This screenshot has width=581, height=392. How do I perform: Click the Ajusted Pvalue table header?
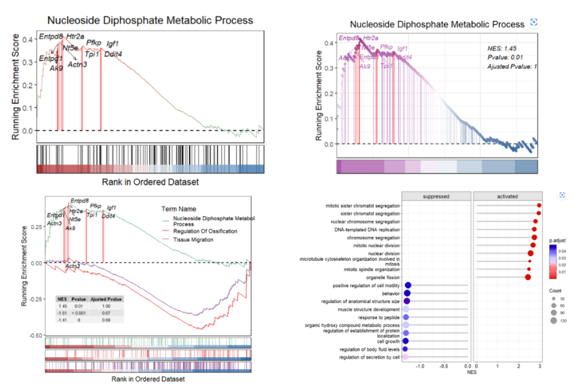point(106,299)
